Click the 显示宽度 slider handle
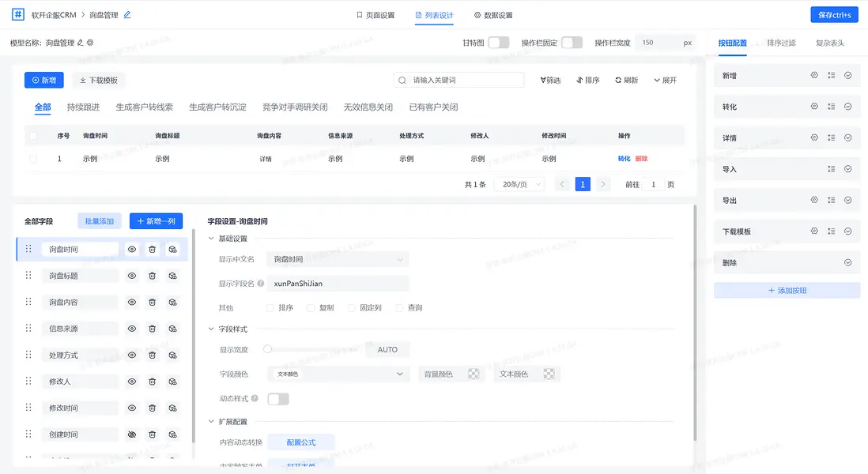Viewport: 868px width, 474px height. pyautogui.click(x=267, y=349)
